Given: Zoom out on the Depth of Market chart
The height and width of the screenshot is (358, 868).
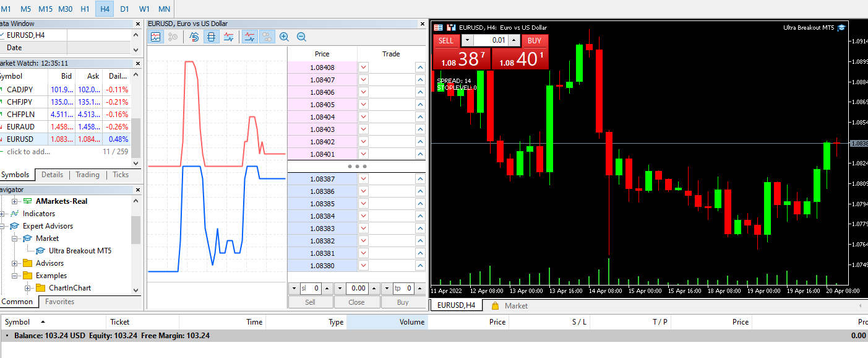Looking at the screenshot, I should point(301,37).
